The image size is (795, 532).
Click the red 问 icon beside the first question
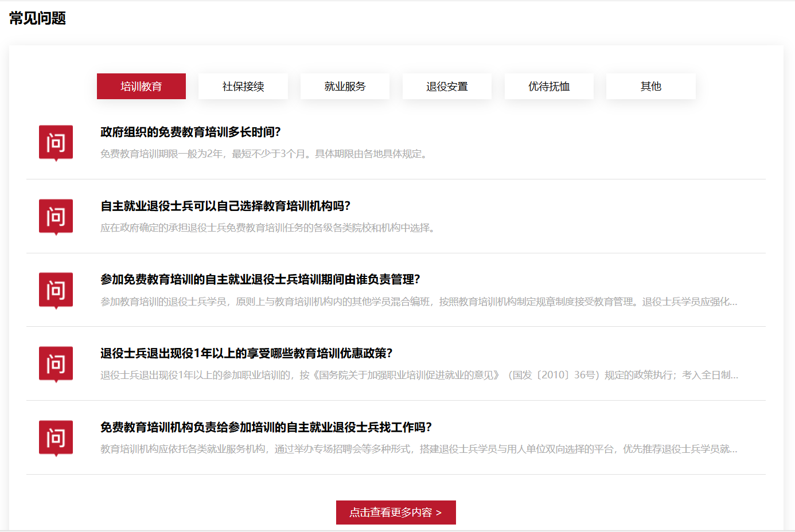tap(56, 143)
